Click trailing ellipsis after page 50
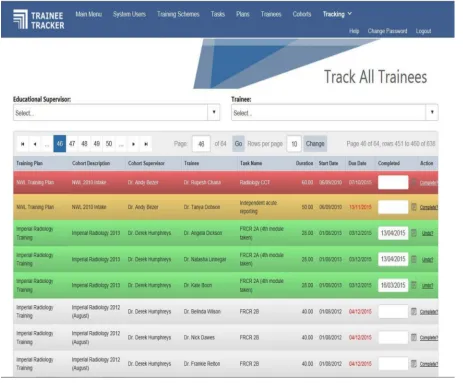Image resolution: width=463 pixels, height=383 pixels. pos(121,144)
